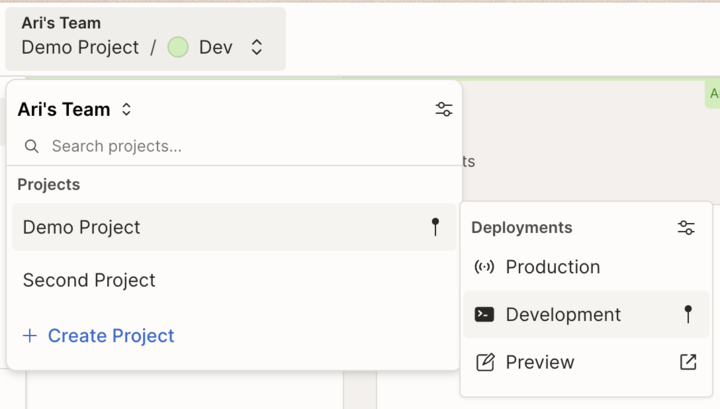720x409 pixels.
Task: Click the Create Project link
Action: pos(111,336)
